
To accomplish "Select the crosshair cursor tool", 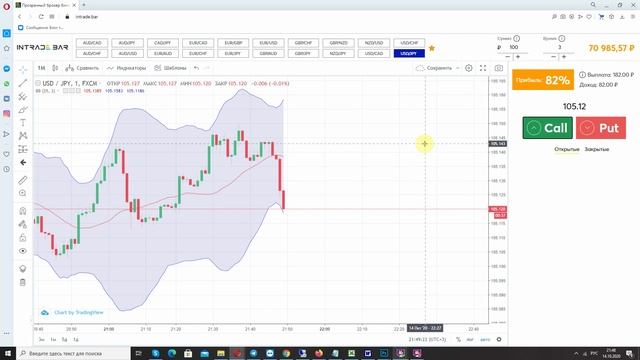I will (x=23, y=70).
